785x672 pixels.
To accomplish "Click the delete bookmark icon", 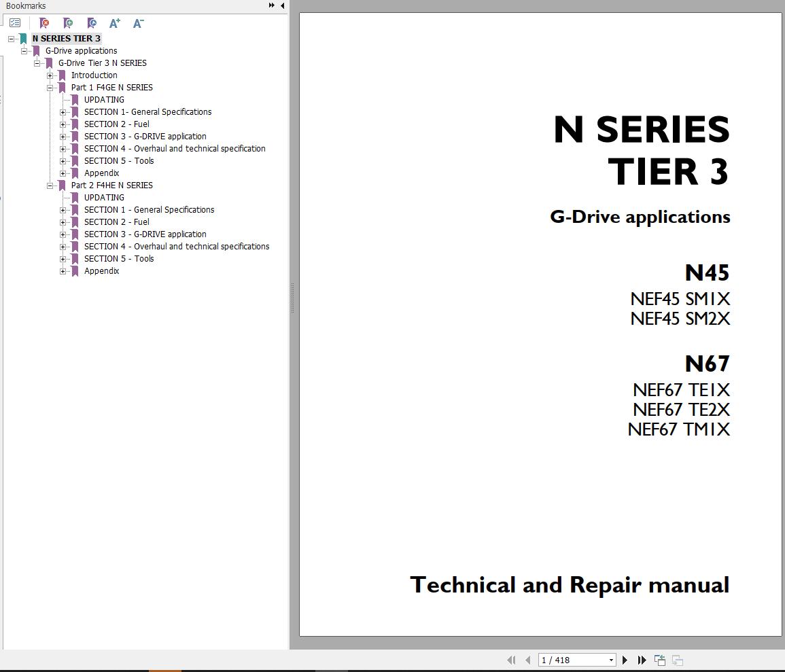I will click(44, 23).
